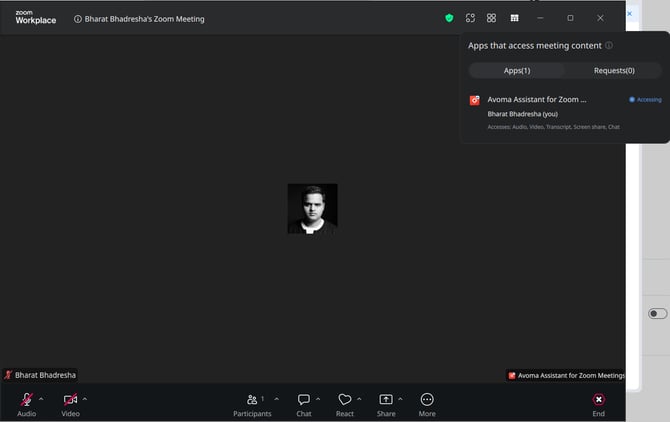Click Bharat Bhadresha's Zoom Meeting title
Image resolution: width=670 pixels, height=422 pixels.
144,19
